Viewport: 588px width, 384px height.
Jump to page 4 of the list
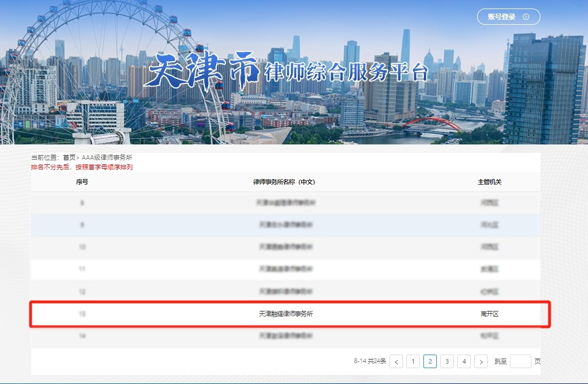[465, 361]
